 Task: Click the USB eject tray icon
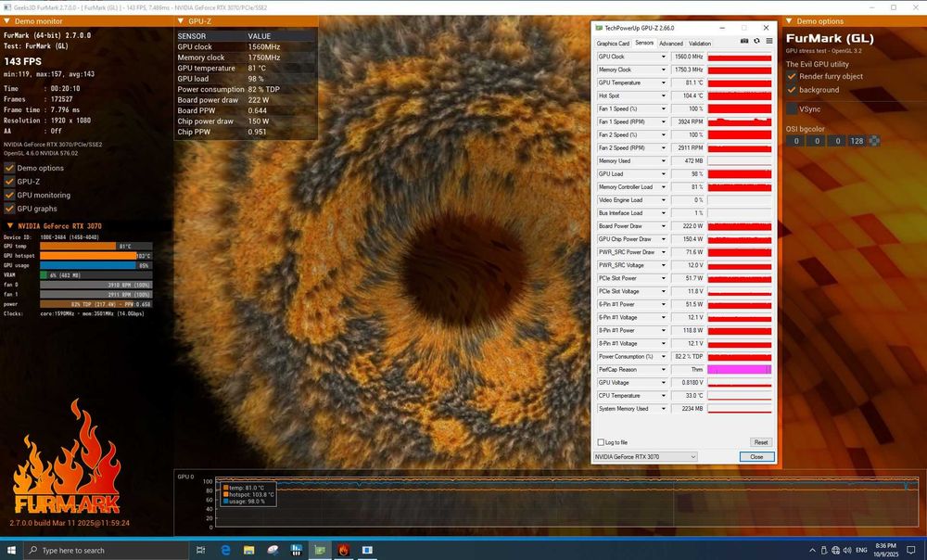tap(824, 550)
